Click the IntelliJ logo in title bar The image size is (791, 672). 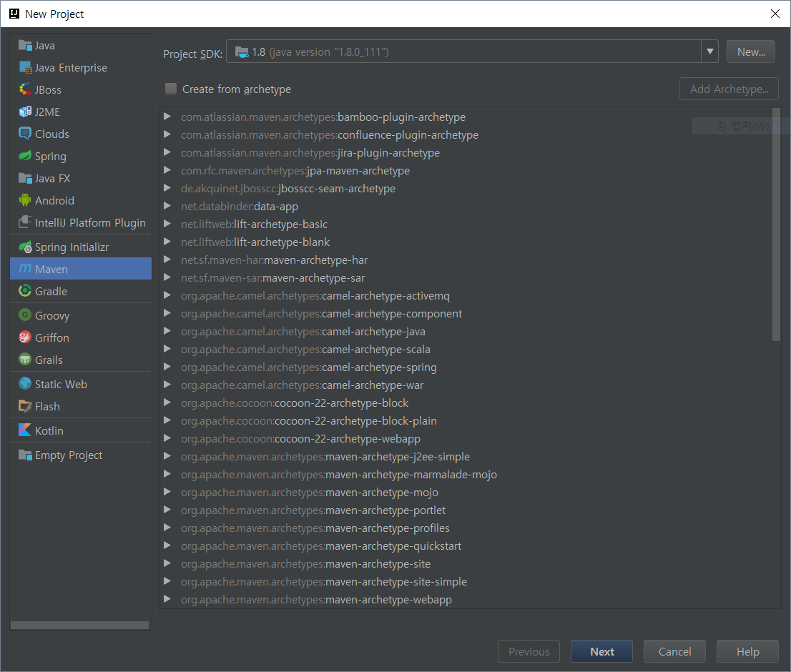point(14,14)
